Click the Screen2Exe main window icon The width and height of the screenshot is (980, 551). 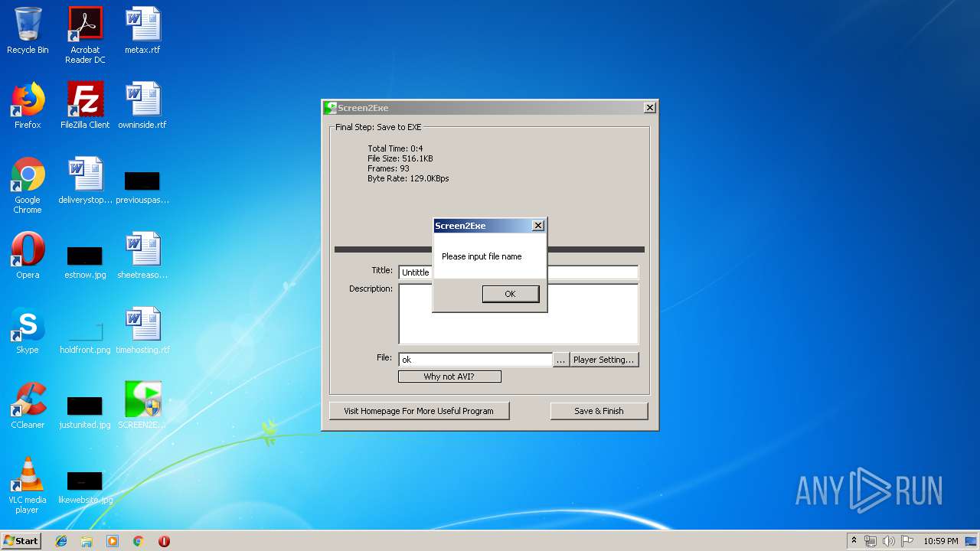pyautogui.click(x=330, y=108)
